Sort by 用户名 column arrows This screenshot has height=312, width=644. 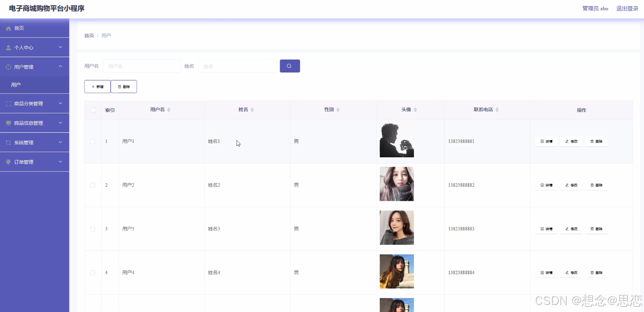coord(168,110)
